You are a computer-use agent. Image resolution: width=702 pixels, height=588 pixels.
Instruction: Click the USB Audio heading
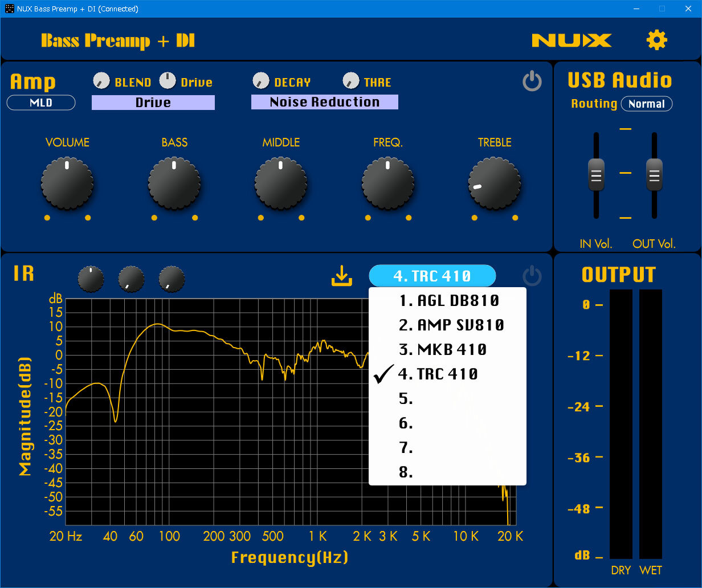620,80
